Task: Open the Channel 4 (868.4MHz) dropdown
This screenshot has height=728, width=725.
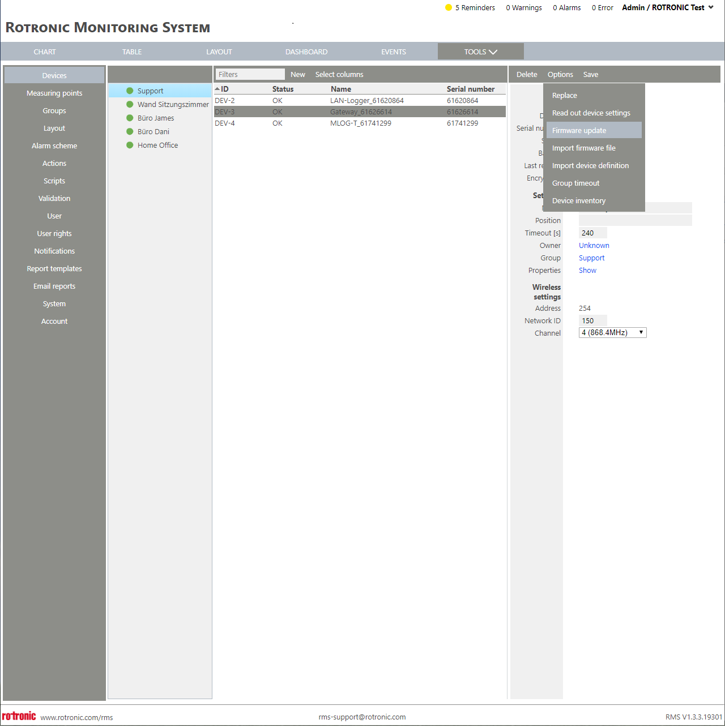Action: [x=612, y=332]
